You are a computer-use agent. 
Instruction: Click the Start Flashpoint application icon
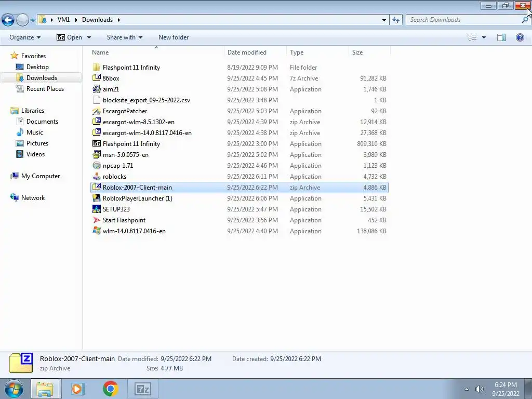click(97, 220)
